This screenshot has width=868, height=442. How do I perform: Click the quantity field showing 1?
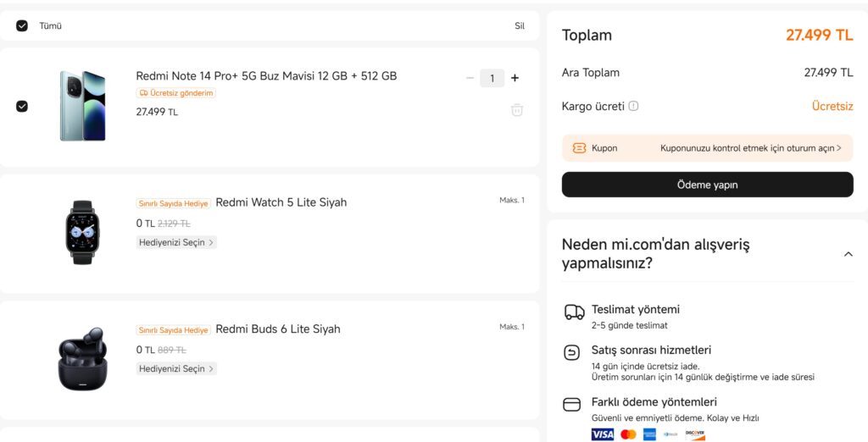tap(492, 78)
